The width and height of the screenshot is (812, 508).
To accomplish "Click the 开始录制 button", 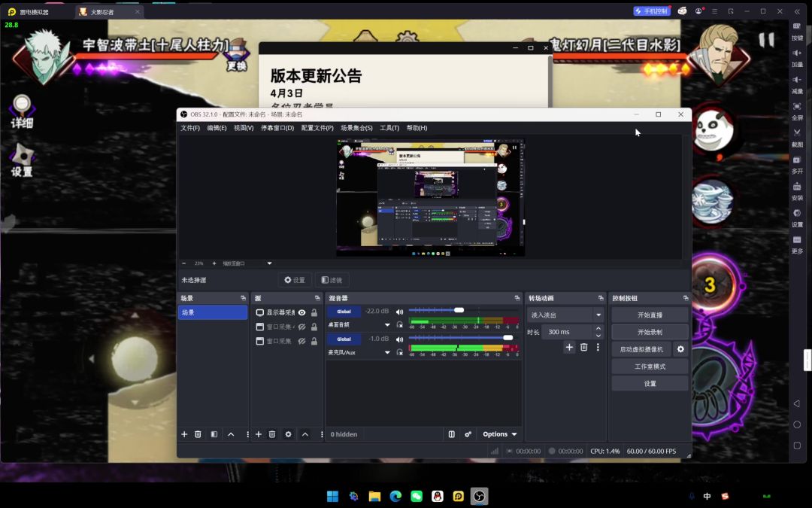I will (650, 332).
